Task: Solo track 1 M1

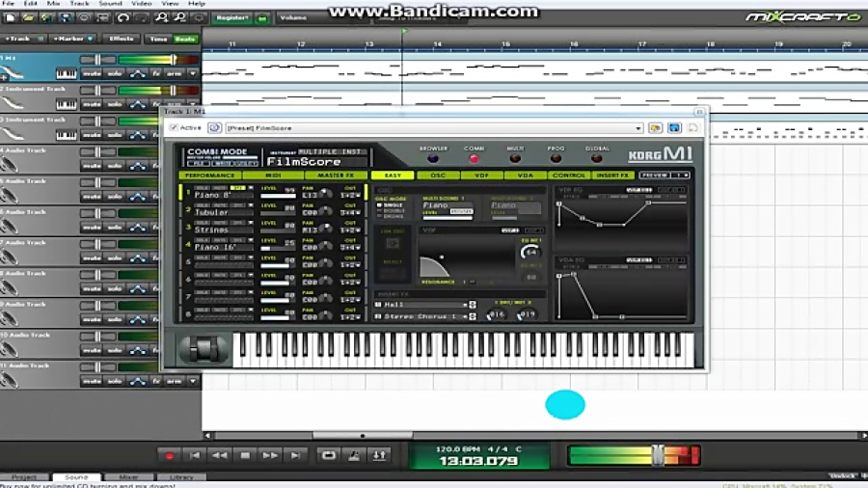Action: [115, 73]
